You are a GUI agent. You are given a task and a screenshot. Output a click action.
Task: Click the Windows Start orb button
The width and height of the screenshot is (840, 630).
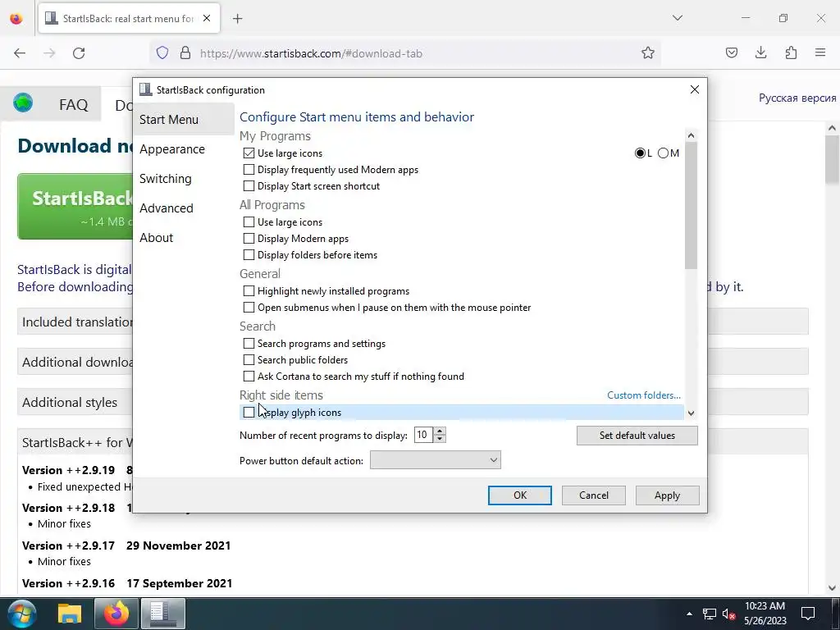click(22, 614)
